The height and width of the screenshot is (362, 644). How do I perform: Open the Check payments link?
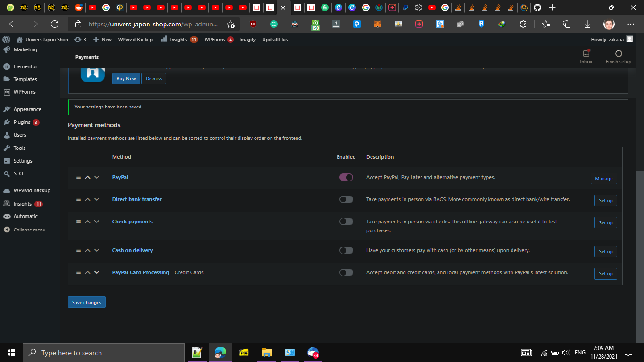click(x=132, y=222)
